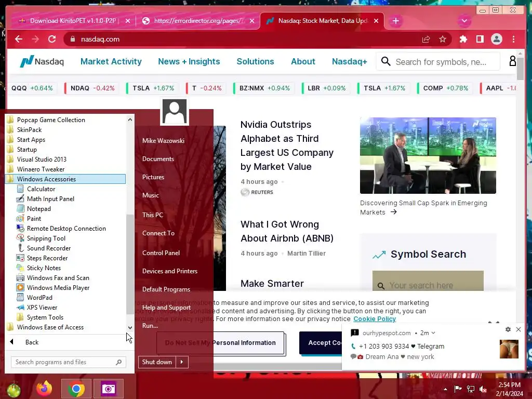532x399 pixels.
Task: Expand the notification time chevron
Action: click(433, 333)
